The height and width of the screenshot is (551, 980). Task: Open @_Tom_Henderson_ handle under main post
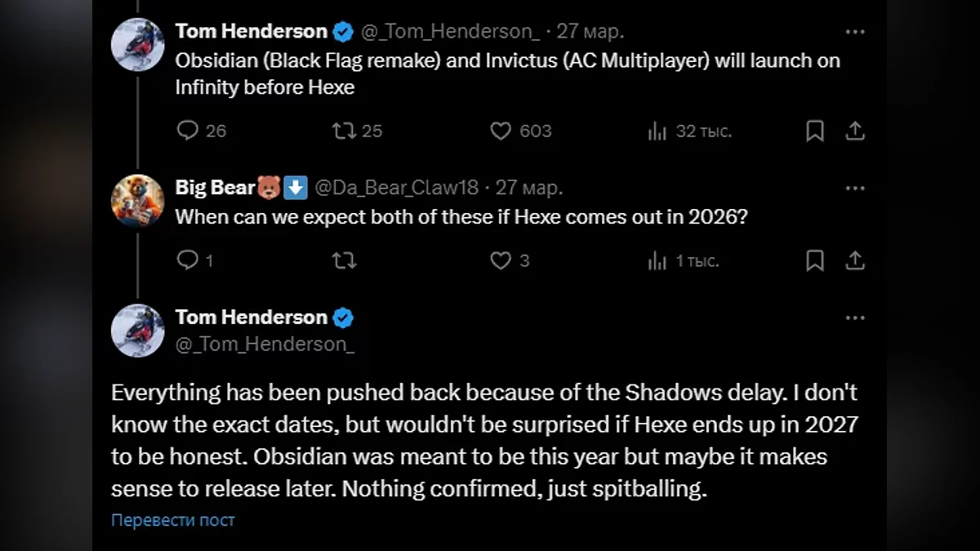(265, 344)
